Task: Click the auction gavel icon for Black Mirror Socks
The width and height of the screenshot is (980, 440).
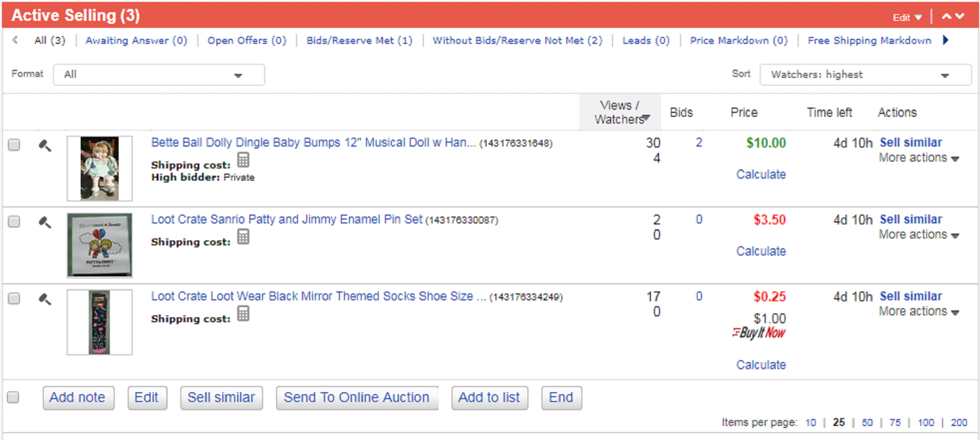Action: tap(45, 299)
